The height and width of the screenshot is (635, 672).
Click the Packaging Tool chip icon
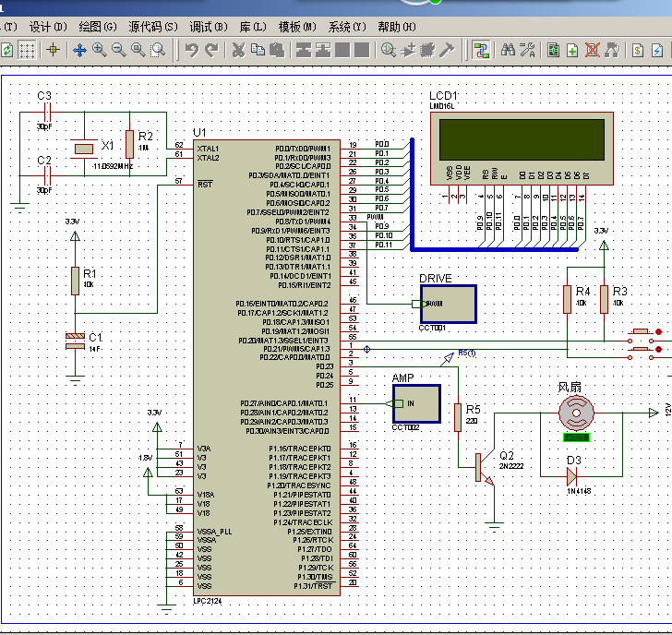(x=427, y=50)
